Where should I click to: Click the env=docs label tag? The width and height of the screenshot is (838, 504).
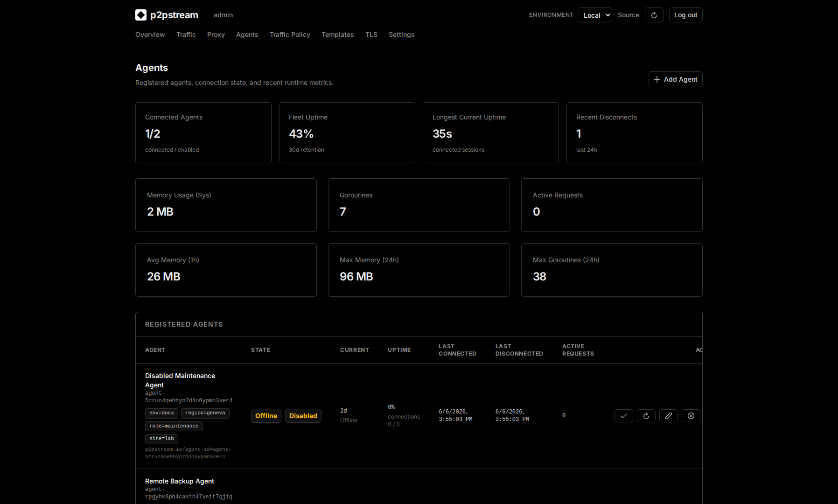pyautogui.click(x=161, y=413)
